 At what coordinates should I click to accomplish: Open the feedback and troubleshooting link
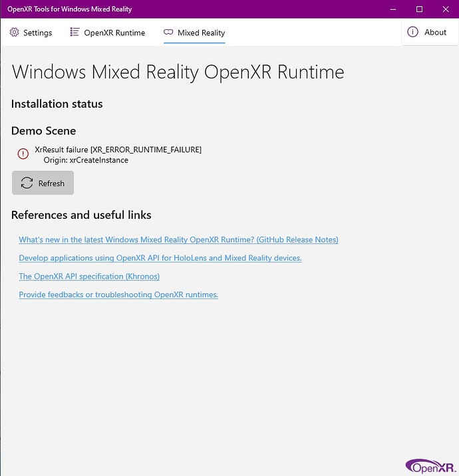pos(118,295)
